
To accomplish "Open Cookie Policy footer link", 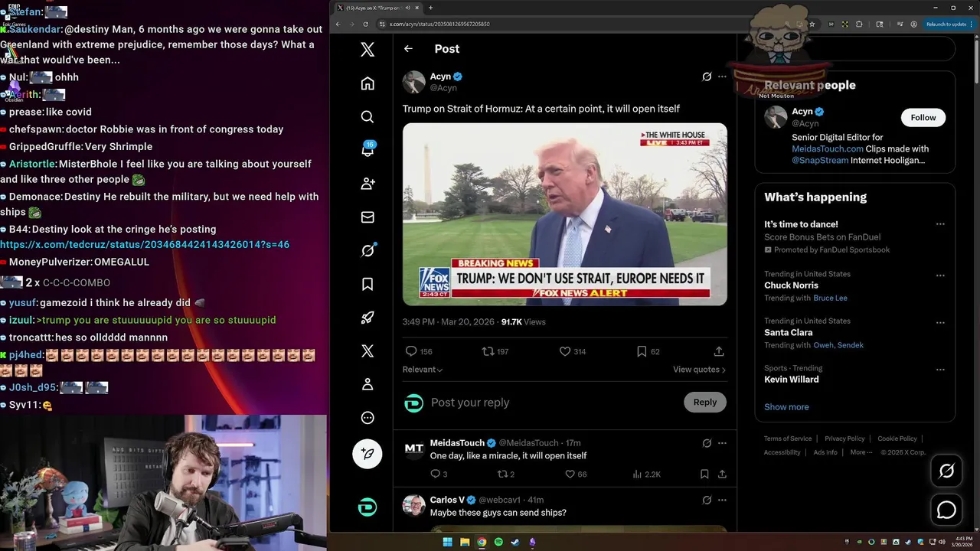I will point(897,439).
